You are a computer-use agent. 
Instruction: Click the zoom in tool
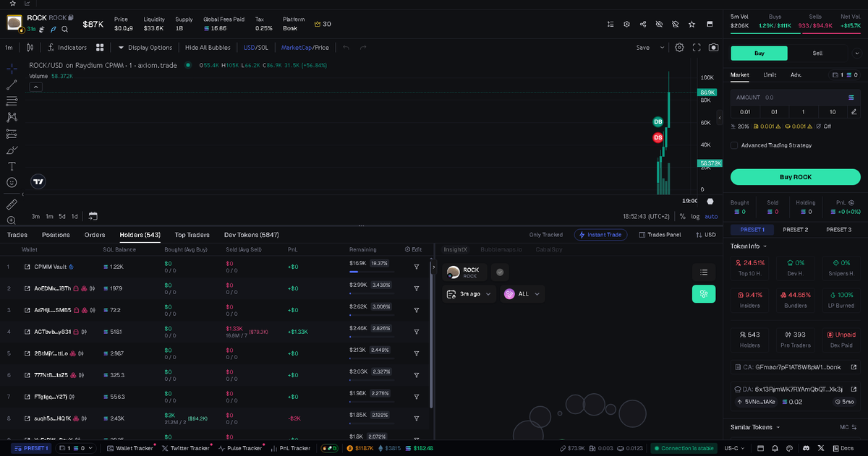[12, 220]
